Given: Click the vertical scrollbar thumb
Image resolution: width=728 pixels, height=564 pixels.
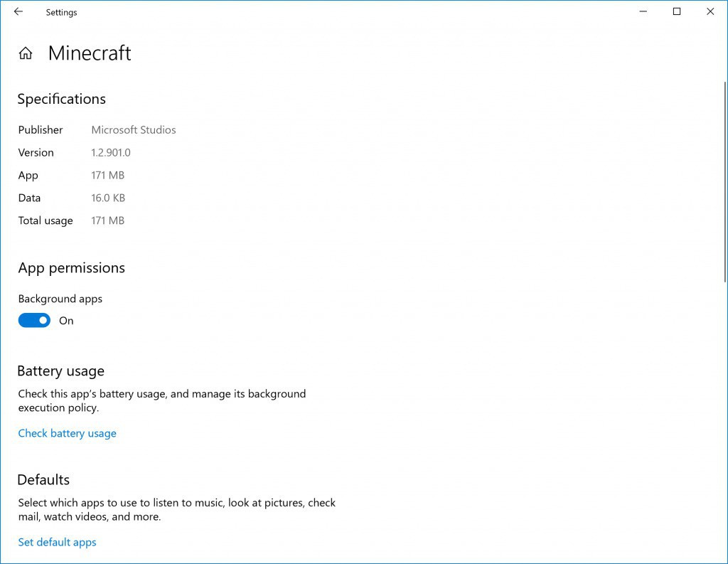Looking at the screenshot, I should (x=725, y=181).
